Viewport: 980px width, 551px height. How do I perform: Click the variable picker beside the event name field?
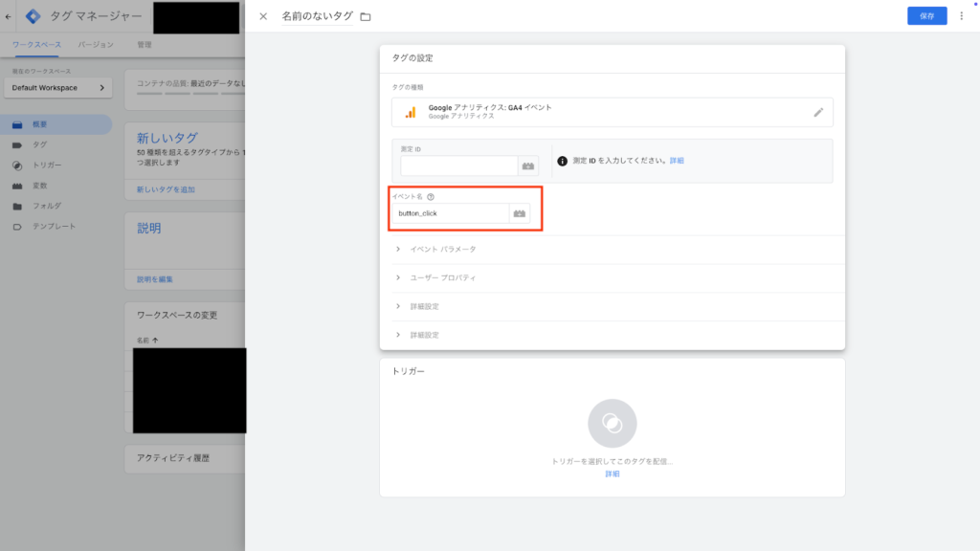click(518, 212)
